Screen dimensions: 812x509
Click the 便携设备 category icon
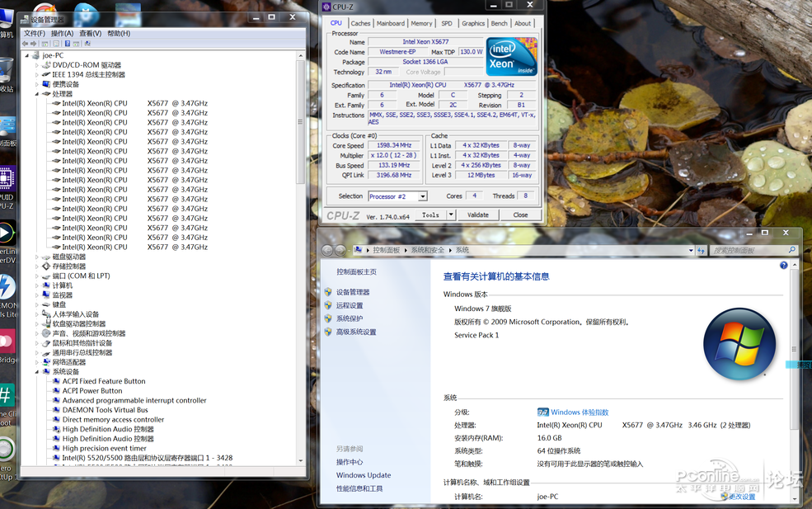[x=46, y=84]
